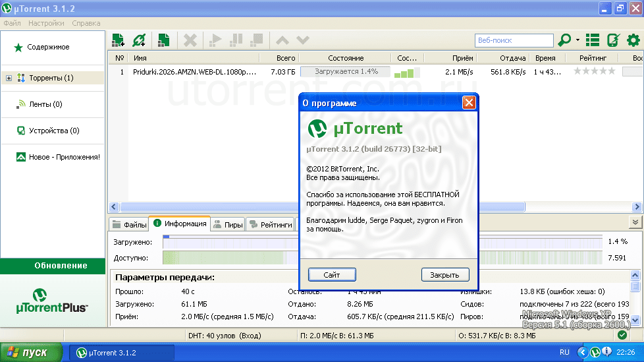Open the search engine dropdown arrow
This screenshot has width=644, height=362.
click(x=577, y=40)
